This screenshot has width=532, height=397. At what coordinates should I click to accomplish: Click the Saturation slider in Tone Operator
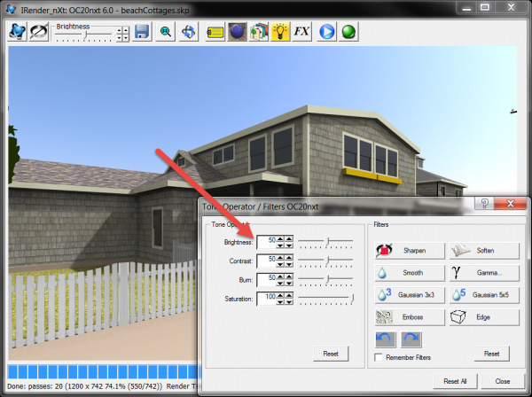pyautogui.click(x=326, y=300)
